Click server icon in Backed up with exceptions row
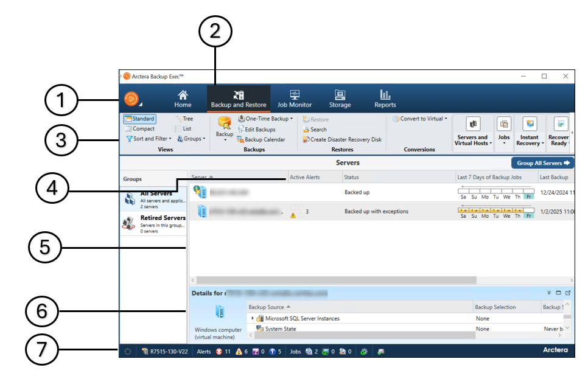The height and width of the screenshot is (376, 588). [202, 212]
